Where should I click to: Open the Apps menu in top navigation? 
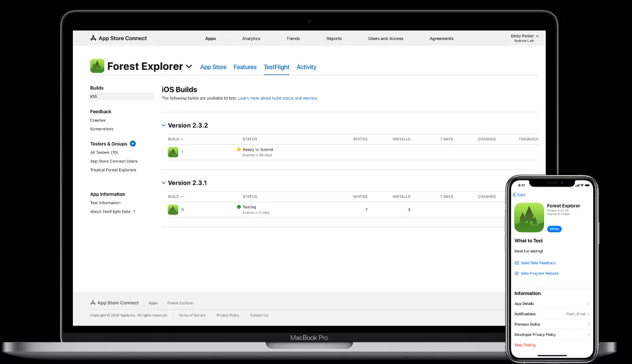click(x=210, y=39)
